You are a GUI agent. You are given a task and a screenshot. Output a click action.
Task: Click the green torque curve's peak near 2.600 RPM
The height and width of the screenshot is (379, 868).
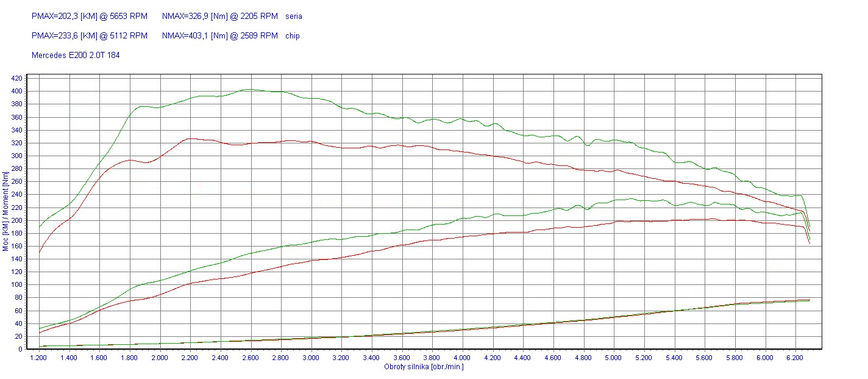point(247,90)
